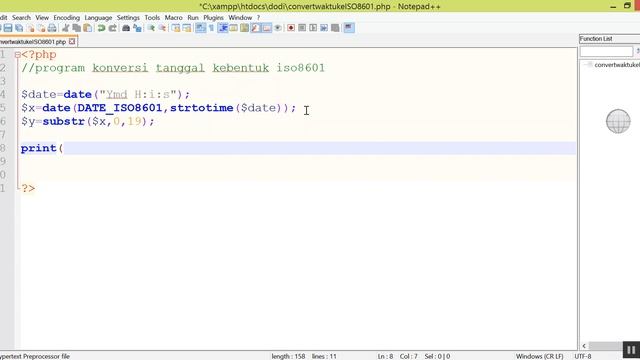
Task: Open User Defined Language icon
Action: (233, 28)
